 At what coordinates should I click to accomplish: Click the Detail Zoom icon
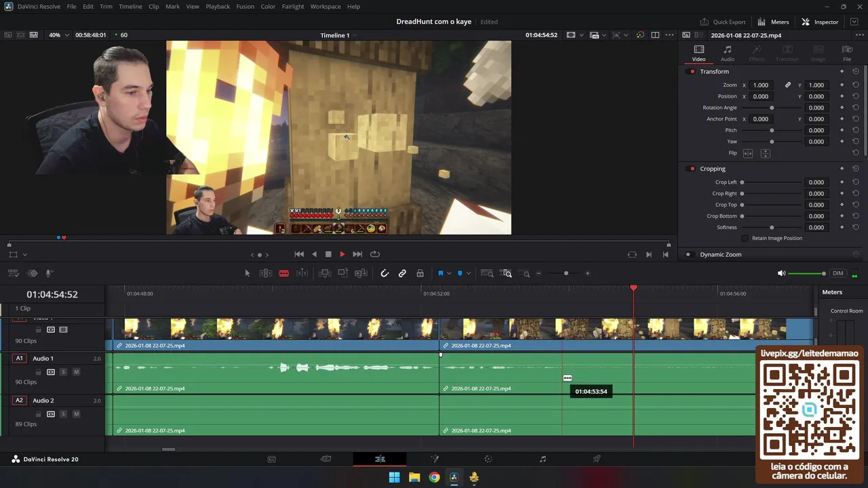[x=506, y=273]
